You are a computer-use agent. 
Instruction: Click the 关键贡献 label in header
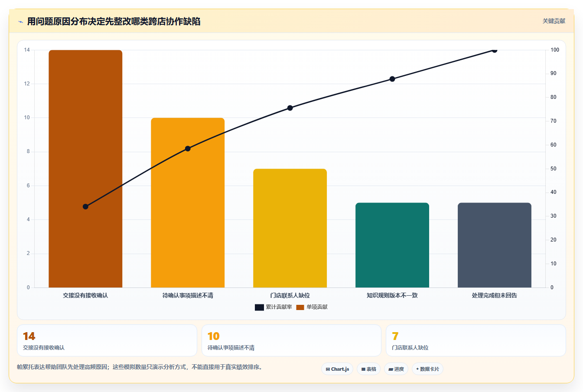(x=554, y=21)
